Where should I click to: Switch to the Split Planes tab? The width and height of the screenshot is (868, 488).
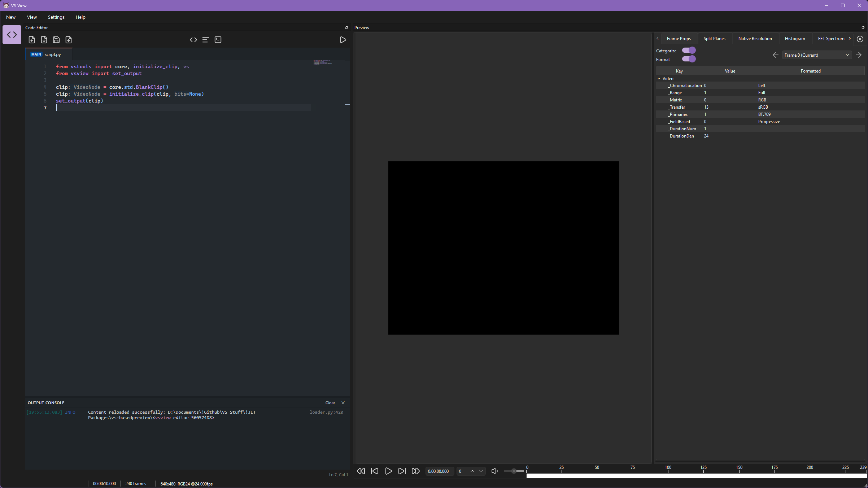click(715, 39)
